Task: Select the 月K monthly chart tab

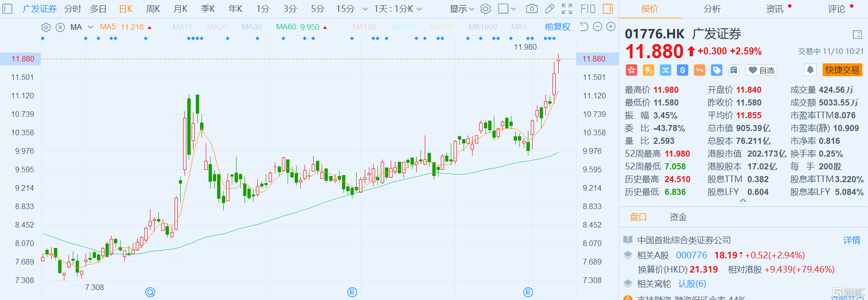Action: tap(180, 9)
